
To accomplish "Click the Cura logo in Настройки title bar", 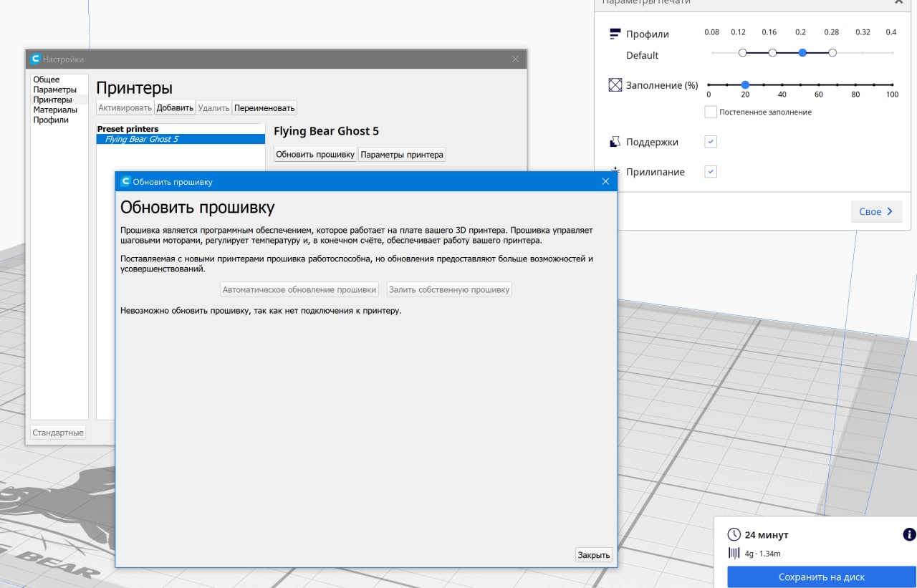I will (35, 59).
